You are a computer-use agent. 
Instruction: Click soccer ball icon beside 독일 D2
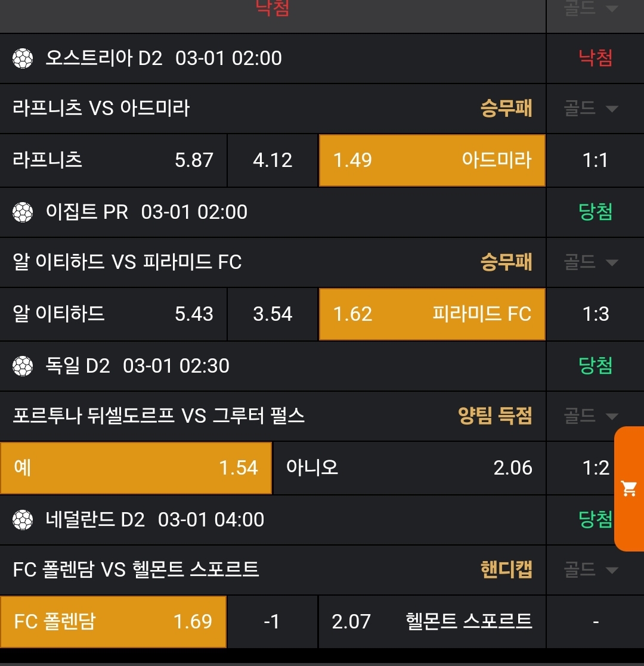click(23, 366)
